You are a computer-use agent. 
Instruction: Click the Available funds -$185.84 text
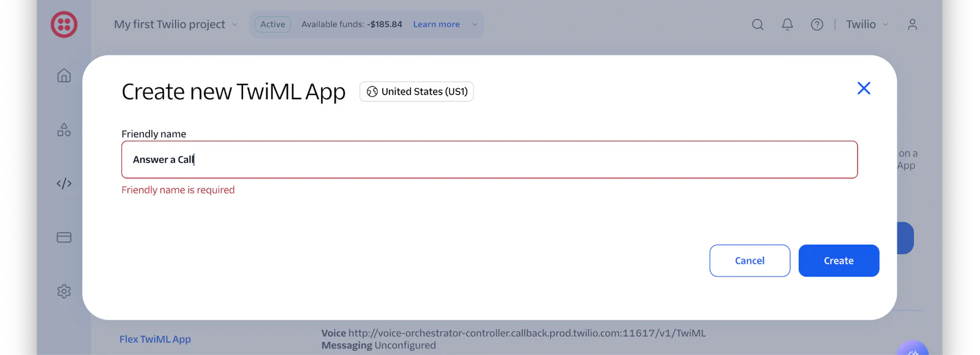tap(352, 24)
